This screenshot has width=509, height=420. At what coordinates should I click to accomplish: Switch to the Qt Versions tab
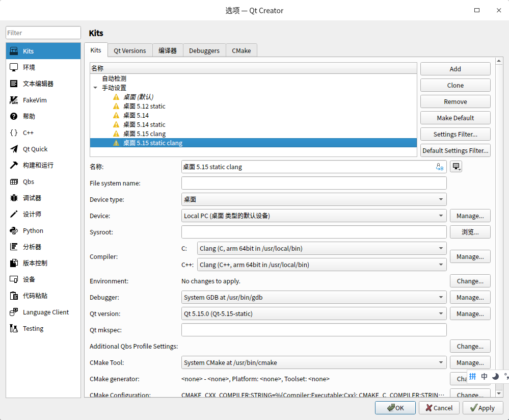coord(129,50)
